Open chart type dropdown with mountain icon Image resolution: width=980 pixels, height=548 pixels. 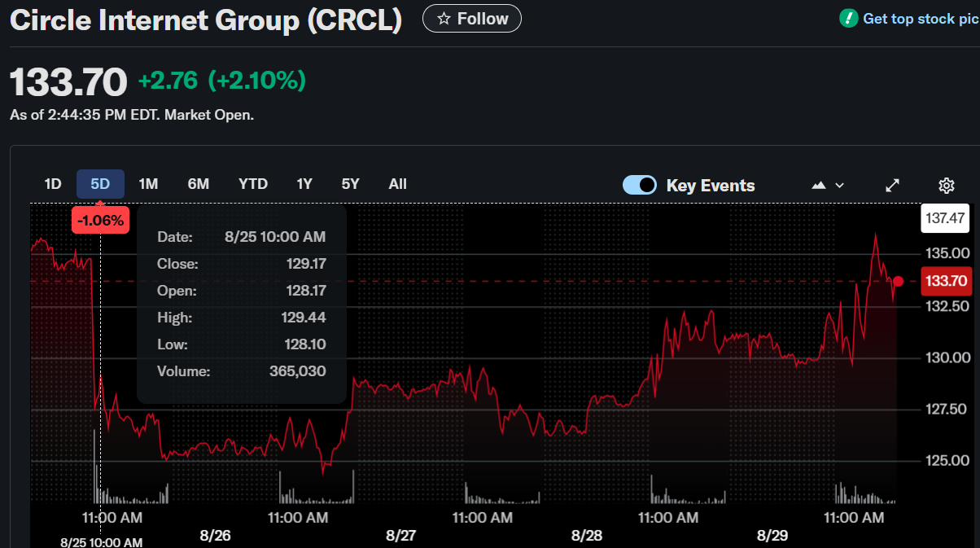pos(828,186)
